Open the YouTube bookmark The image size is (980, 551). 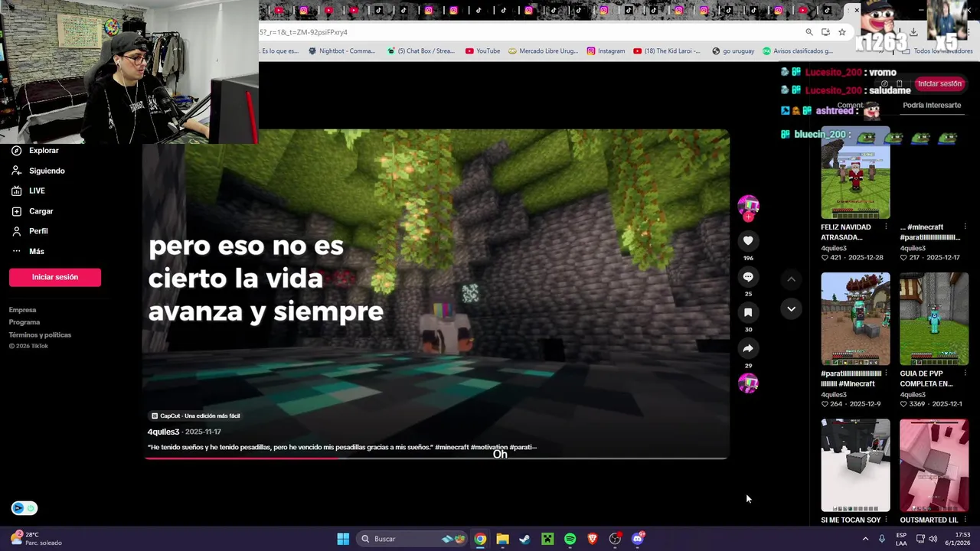[482, 51]
